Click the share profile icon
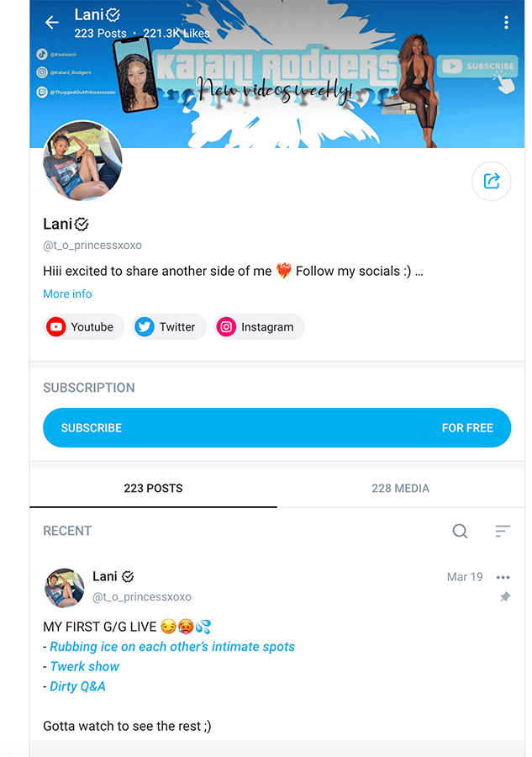This screenshot has height=757, width=532. coord(491,181)
